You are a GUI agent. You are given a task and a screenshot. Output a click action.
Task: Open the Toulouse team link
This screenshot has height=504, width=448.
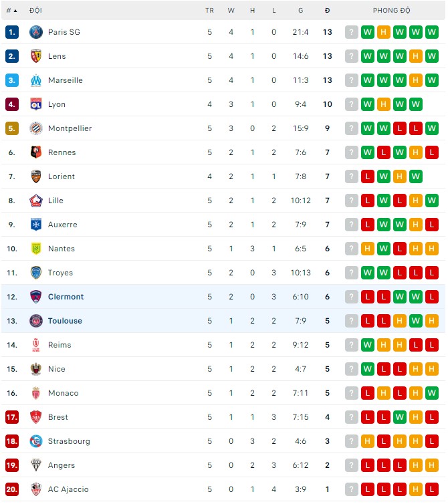tap(65, 321)
